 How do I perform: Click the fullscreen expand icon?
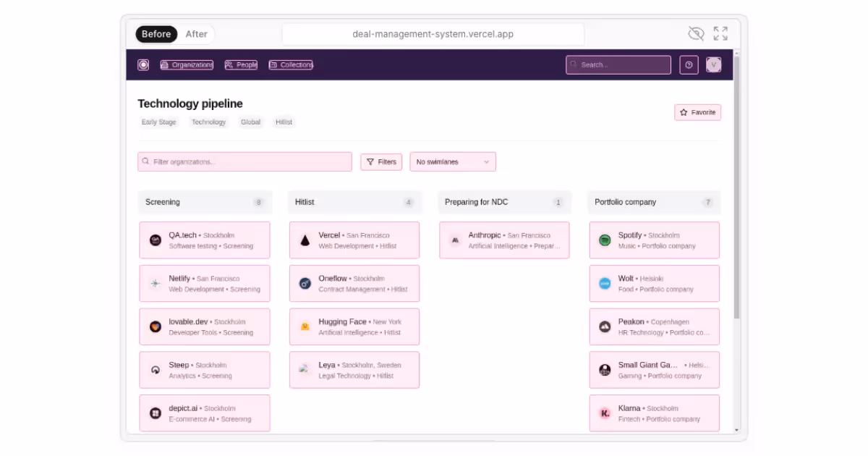tap(720, 33)
